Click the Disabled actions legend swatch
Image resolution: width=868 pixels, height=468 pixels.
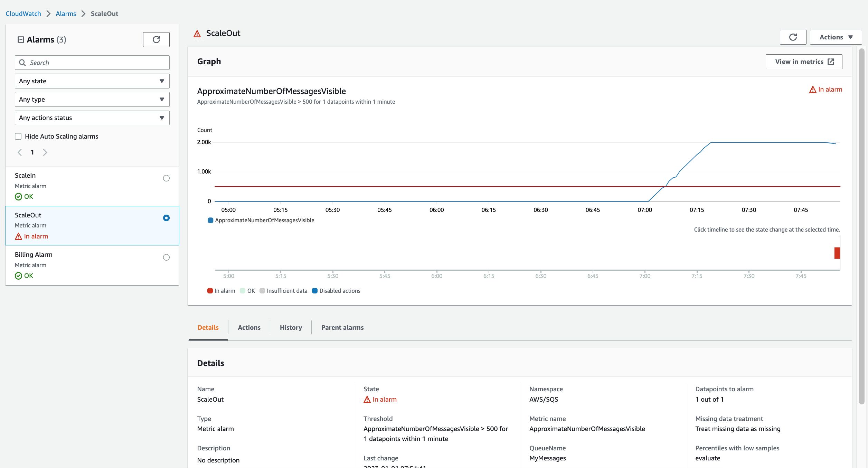(x=314, y=291)
